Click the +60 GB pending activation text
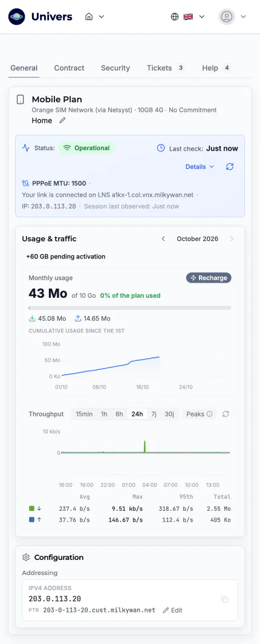The width and height of the screenshot is (260, 644). 66,257
